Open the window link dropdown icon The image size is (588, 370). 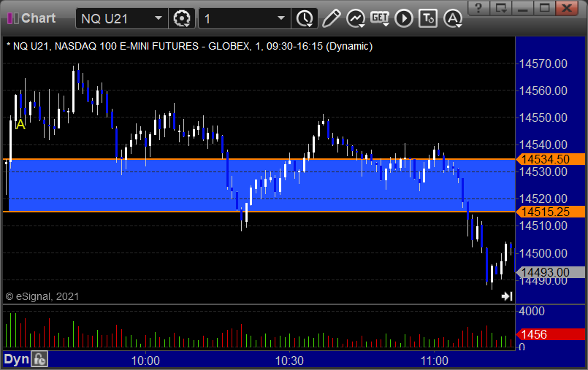[x=501, y=7]
